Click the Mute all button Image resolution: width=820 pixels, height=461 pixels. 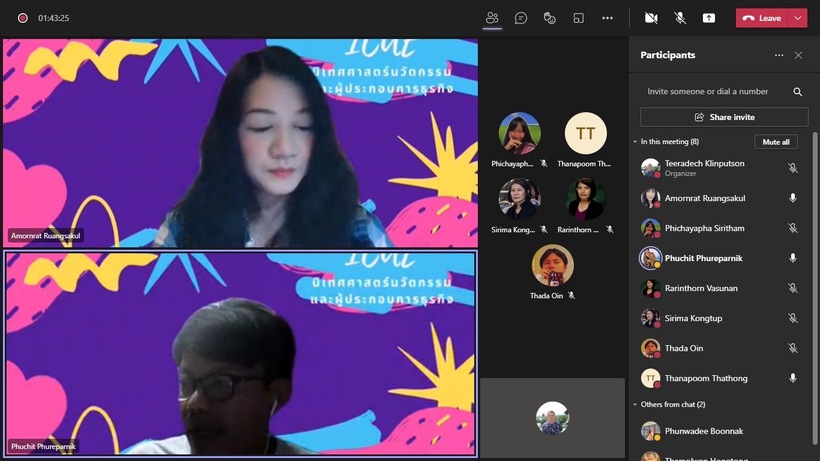(776, 142)
